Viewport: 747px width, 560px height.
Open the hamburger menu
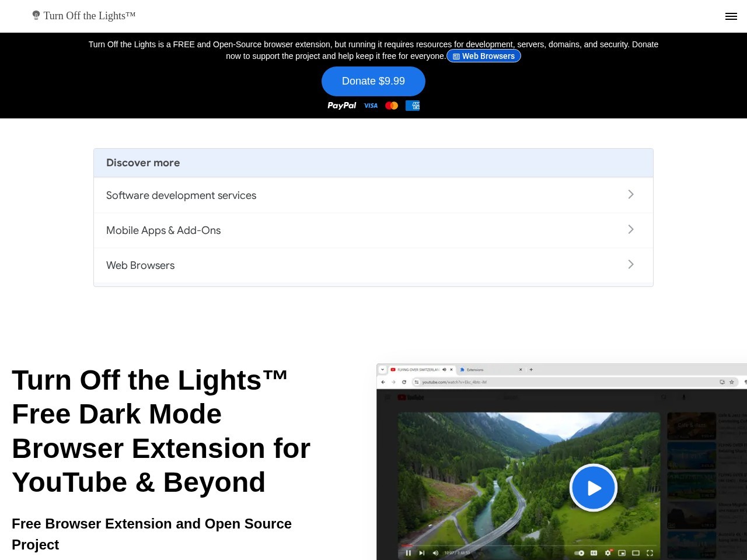coord(731,16)
